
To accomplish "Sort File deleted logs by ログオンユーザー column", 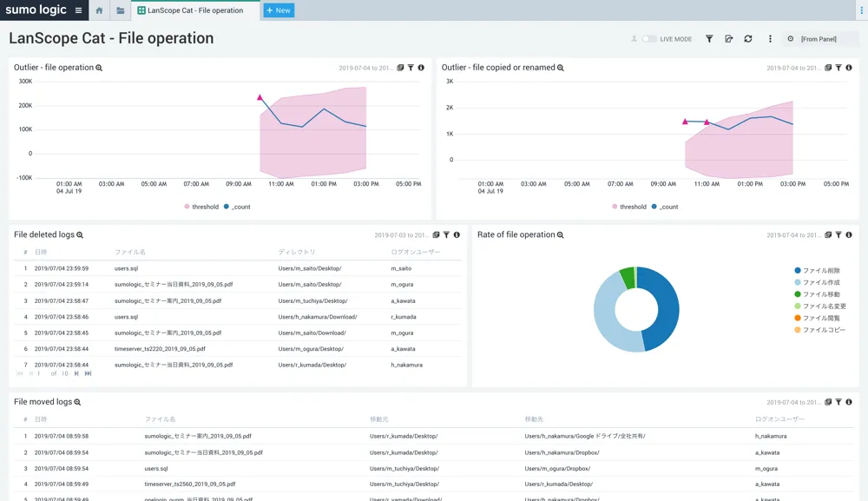I will [x=415, y=252].
